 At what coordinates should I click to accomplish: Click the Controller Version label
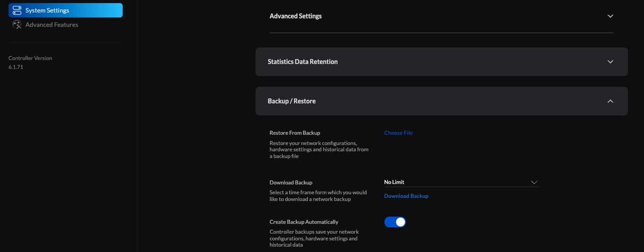[x=30, y=58]
